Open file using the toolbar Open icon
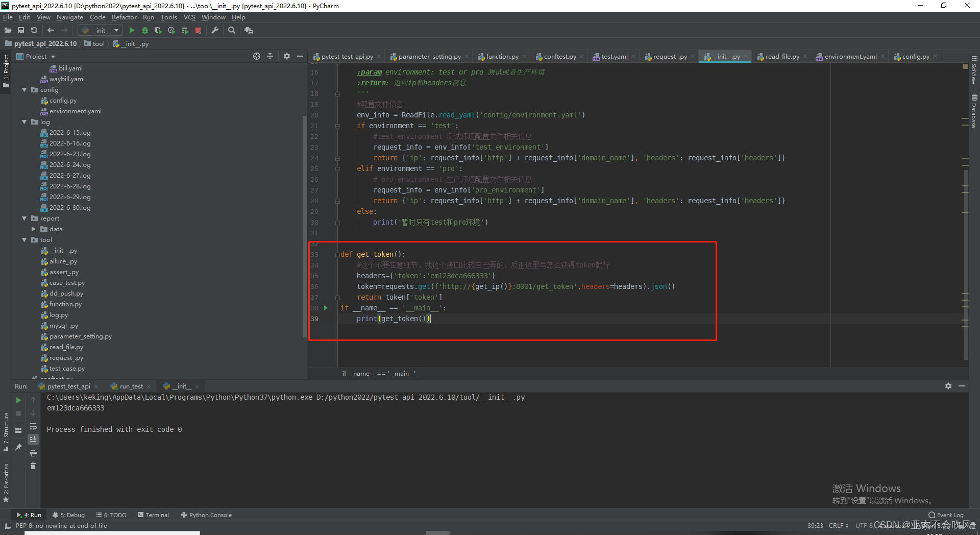 point(8,31)
